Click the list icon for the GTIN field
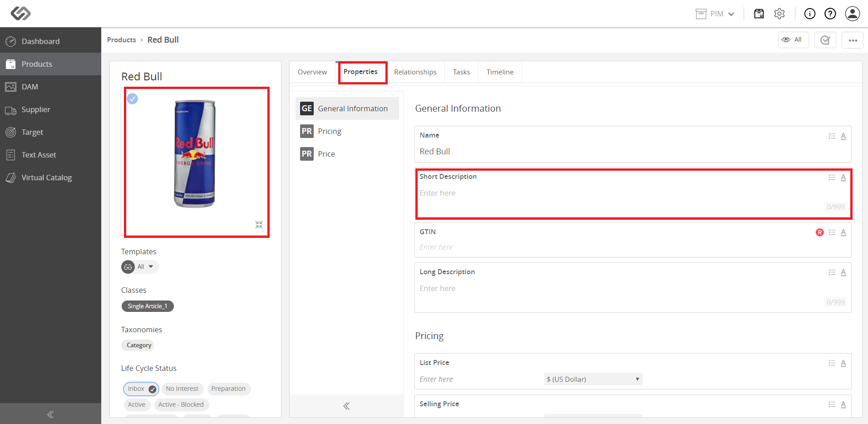868x424 pixels. pos(832,232)
